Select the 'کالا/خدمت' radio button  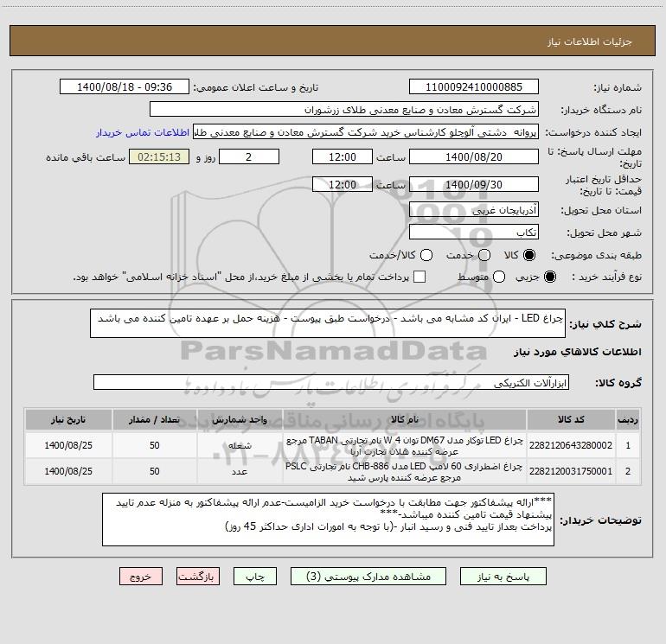[x=426, y=255]
